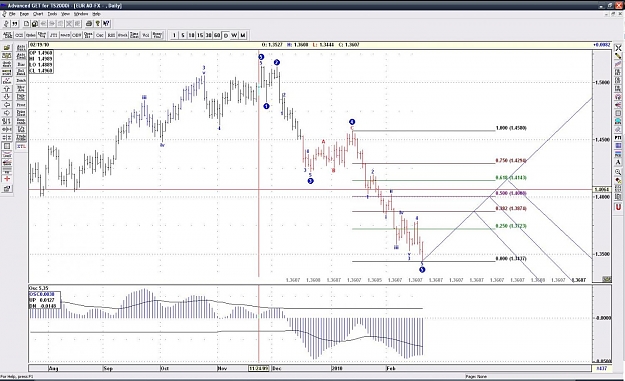625x381 pixels.
Task: Select the 1 minute timeframe button
Action: click(174, 35)
